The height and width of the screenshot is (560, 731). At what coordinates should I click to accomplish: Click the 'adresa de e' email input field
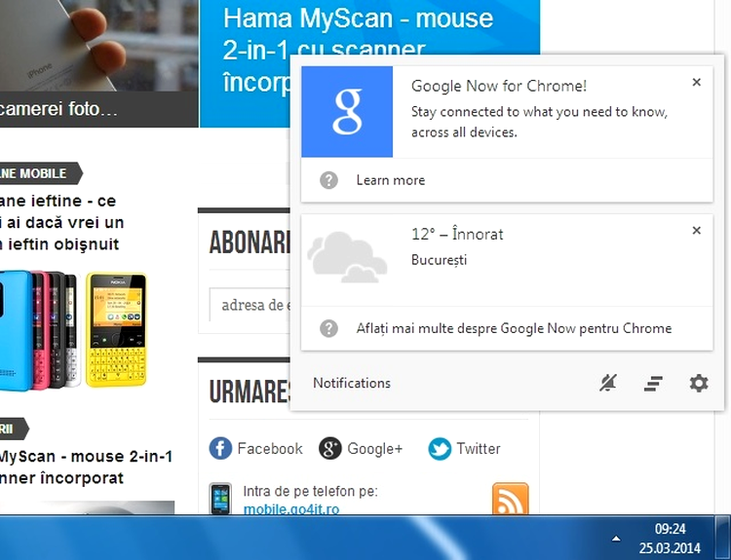click(x=250, y=305)
